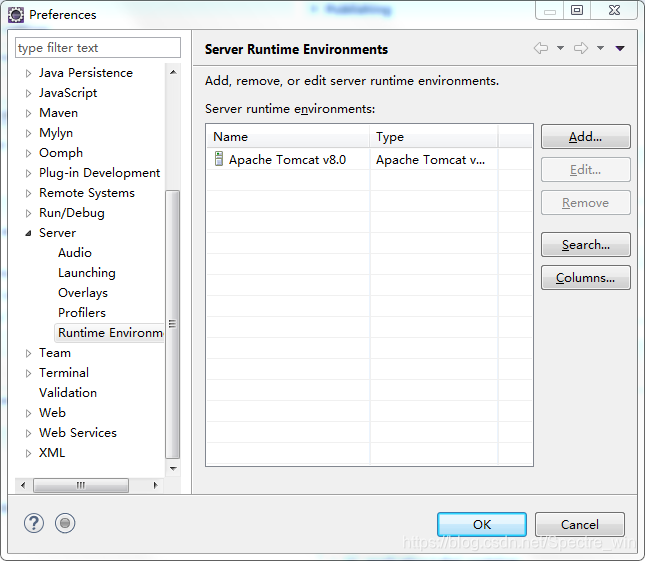
Task: Select Runtime Environments tree item
Action: point(109,333)
